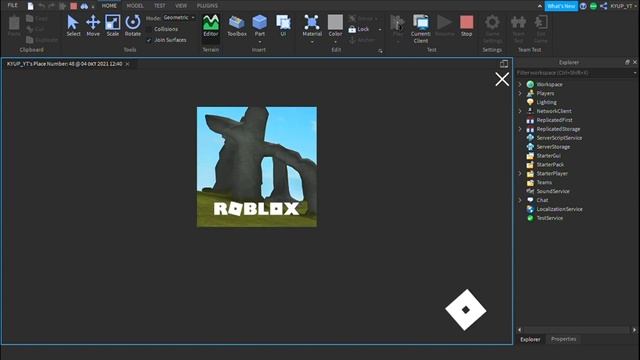The image size is (640, 360).
Task: Toggle the Collisions checkbox
Action: coord(149,29)
